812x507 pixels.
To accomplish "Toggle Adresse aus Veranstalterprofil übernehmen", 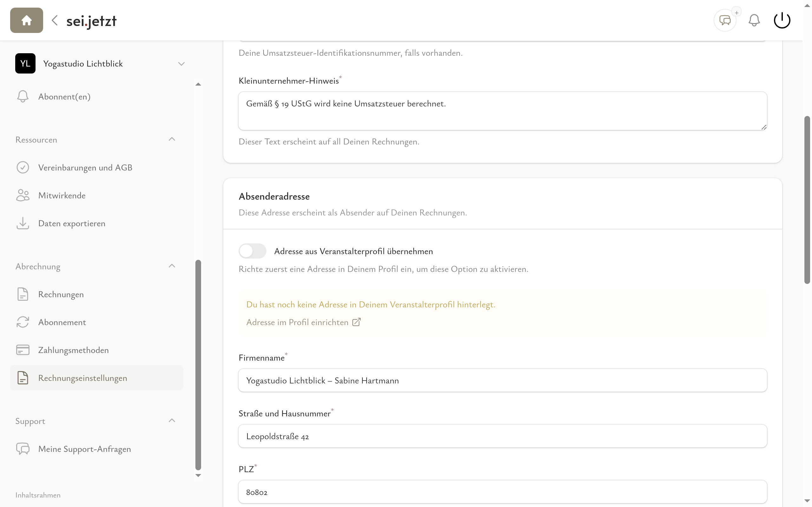I will [252, 251].
